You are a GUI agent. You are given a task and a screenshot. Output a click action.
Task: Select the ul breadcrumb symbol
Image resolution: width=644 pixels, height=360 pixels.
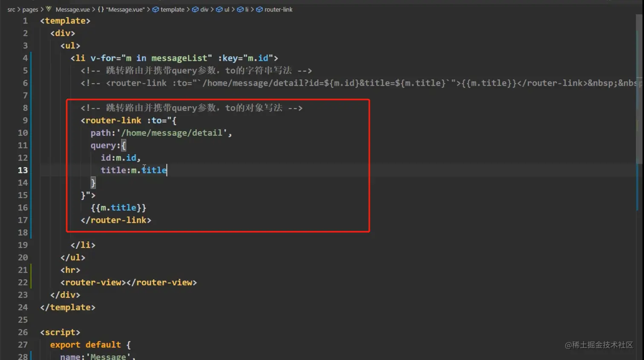point(223,9)
